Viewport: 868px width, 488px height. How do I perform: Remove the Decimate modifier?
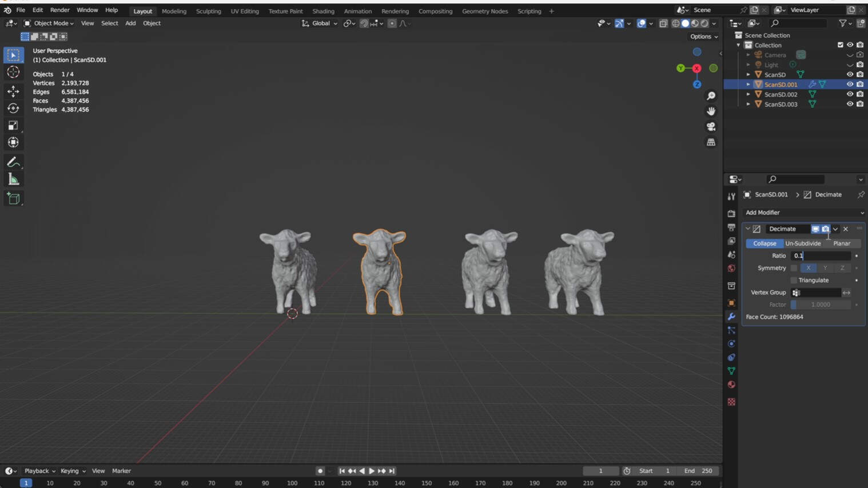point(846,229)
